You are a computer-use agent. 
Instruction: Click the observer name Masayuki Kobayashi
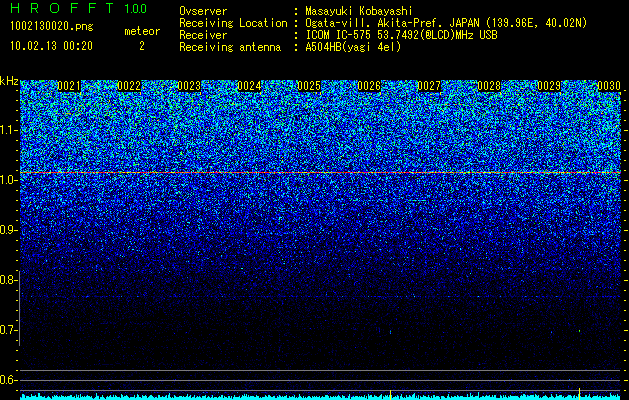click(359, 11)
